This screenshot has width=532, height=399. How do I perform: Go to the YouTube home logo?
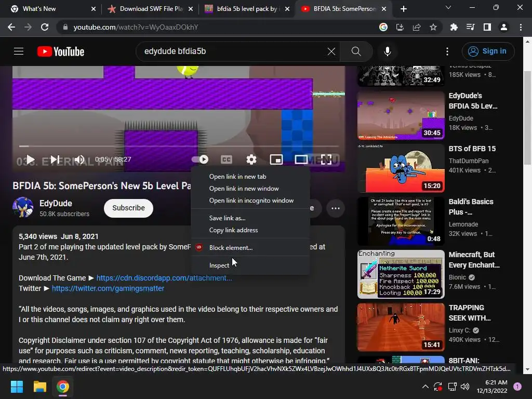pyautogui.click(x=61, y=51)
